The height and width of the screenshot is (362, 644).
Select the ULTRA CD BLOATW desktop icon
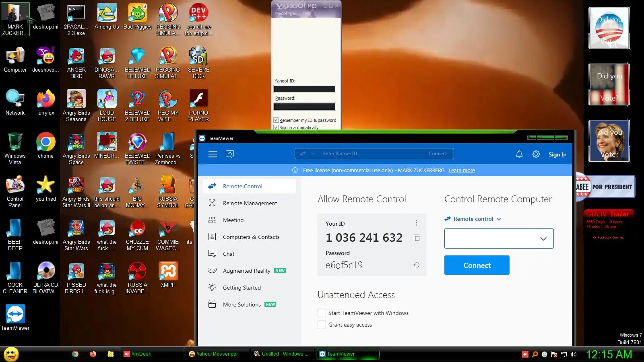click(46, 278)
